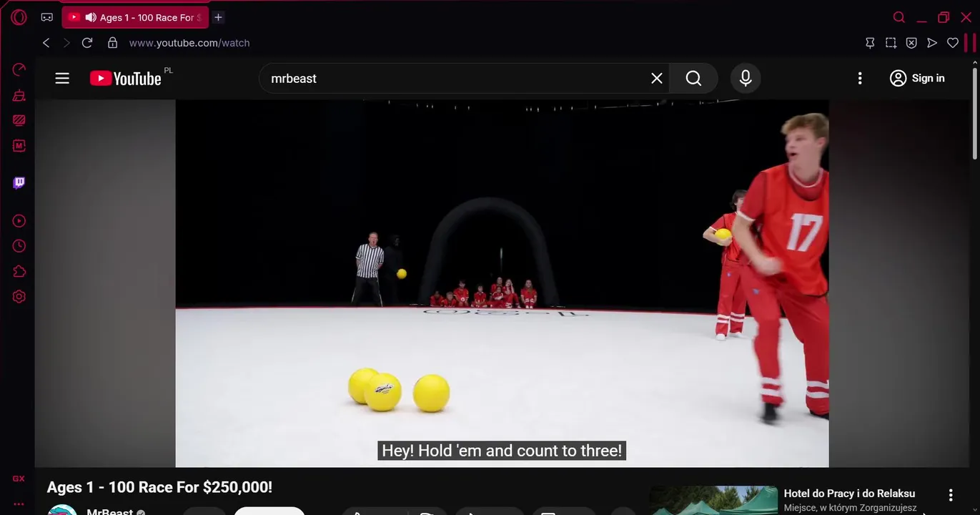The image size is (980, 515).
Task: Open Extensions cube in the sidebar
Action: coord(19,271)
